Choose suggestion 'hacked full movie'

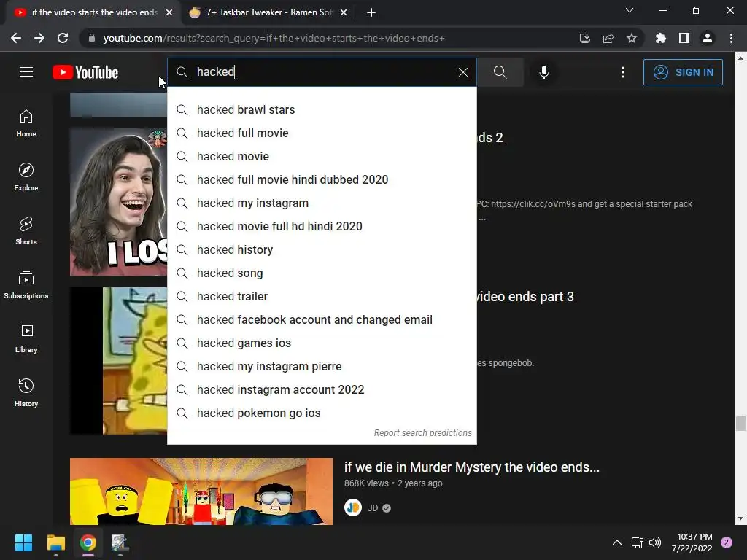click(x=322, y=133)
